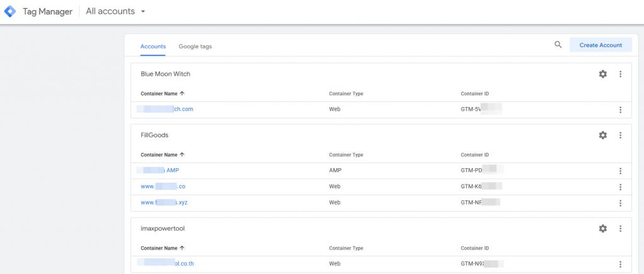Click the GTM-NF container ID cell
Screen dimensions: 644x274
(x=480, y=202)
